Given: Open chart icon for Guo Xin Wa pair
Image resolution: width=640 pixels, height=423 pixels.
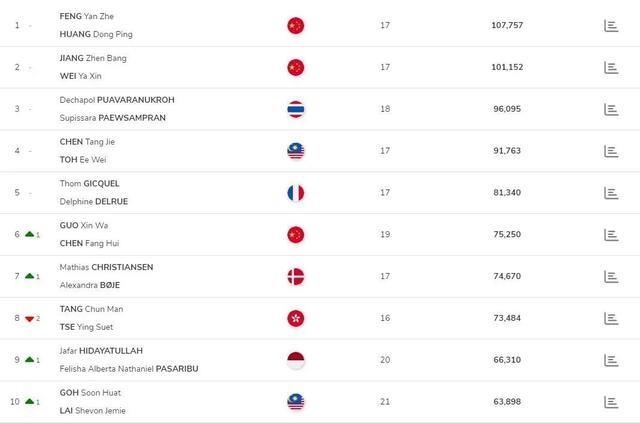Looking at the screenshot, I should [611, 234].
